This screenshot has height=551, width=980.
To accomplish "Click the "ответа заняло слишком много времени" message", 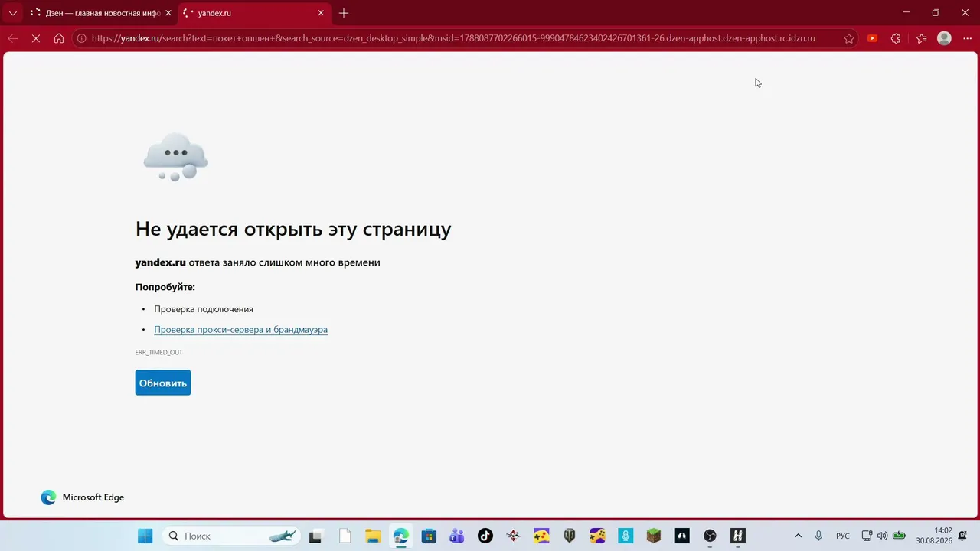I will pyautogui.click(x=285, y=262).
